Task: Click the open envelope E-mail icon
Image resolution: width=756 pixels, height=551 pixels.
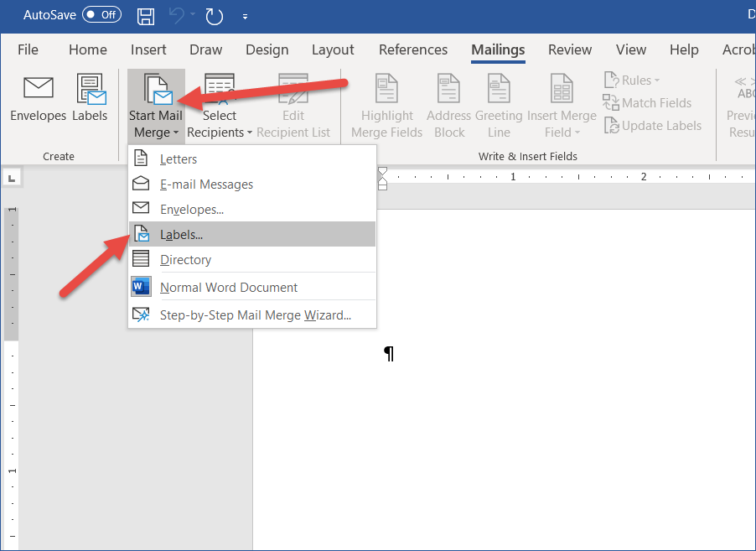Action: [141, 184]
